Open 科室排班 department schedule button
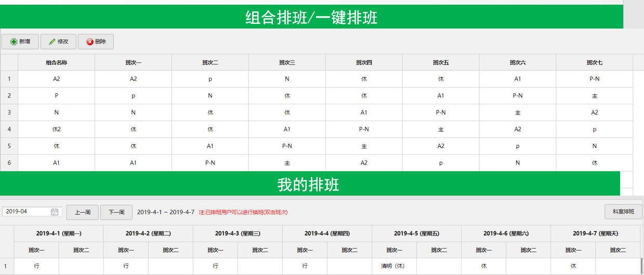 coord(623,212)
